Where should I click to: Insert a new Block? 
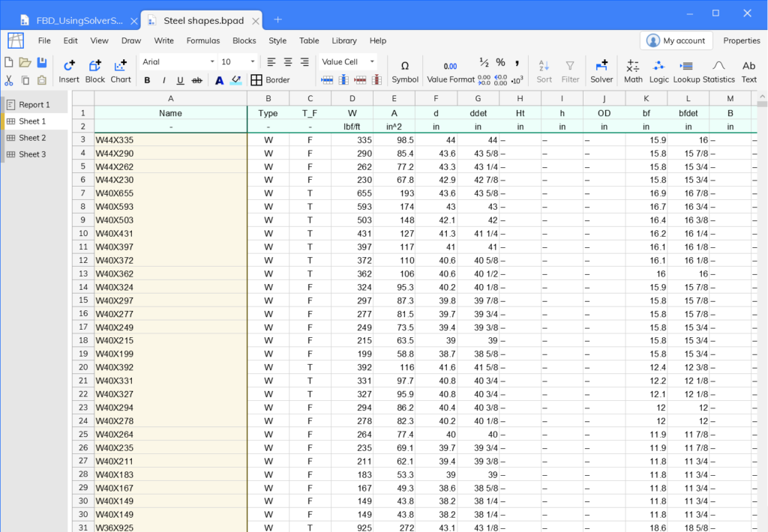(94, 70)
